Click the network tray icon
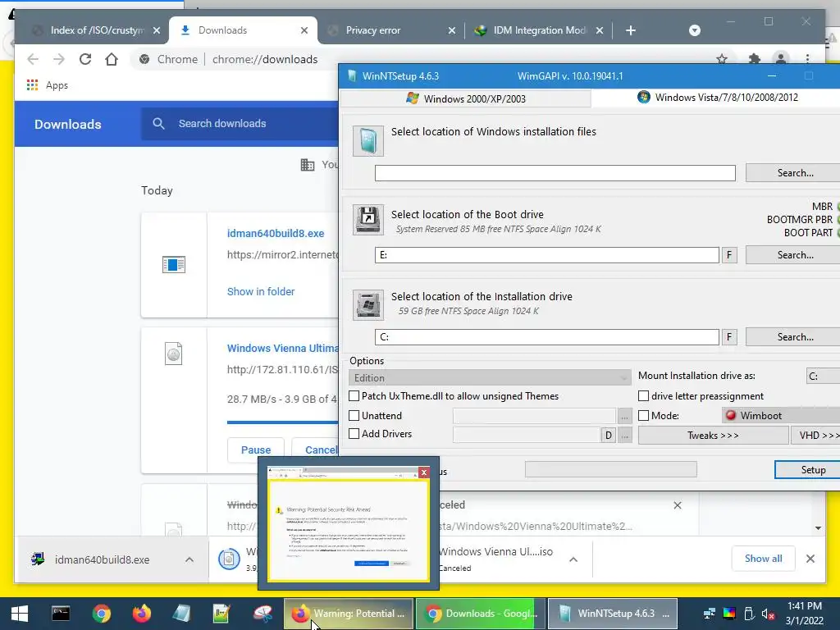The image size is (840, 630). pos(710,614)
